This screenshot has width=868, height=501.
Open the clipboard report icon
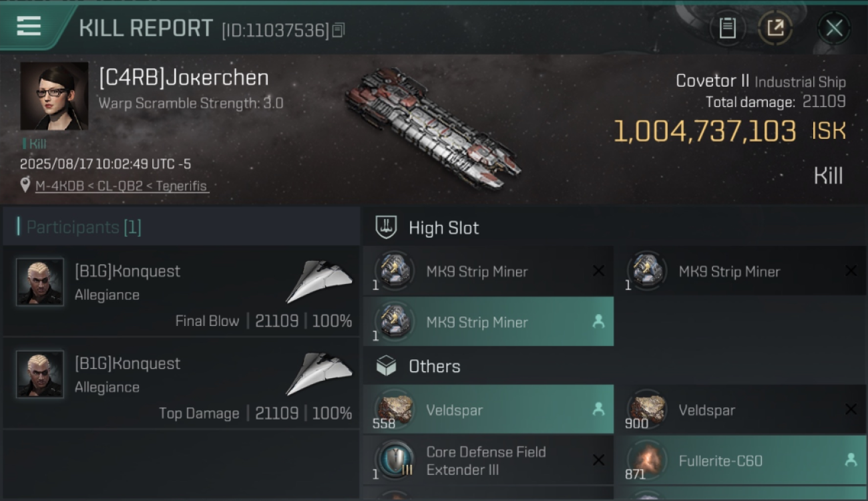point(727,28)
